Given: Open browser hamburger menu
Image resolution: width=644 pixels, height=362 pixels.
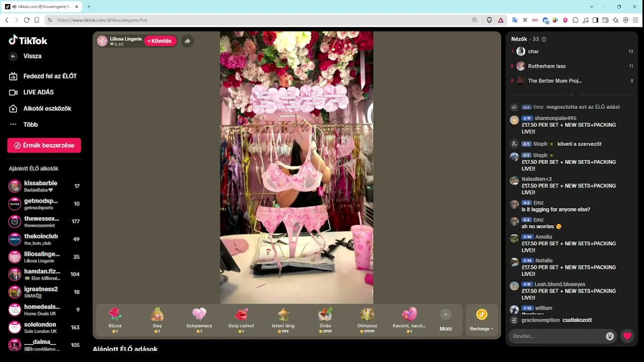Looking at the screenshot, I should click(636, 20).
